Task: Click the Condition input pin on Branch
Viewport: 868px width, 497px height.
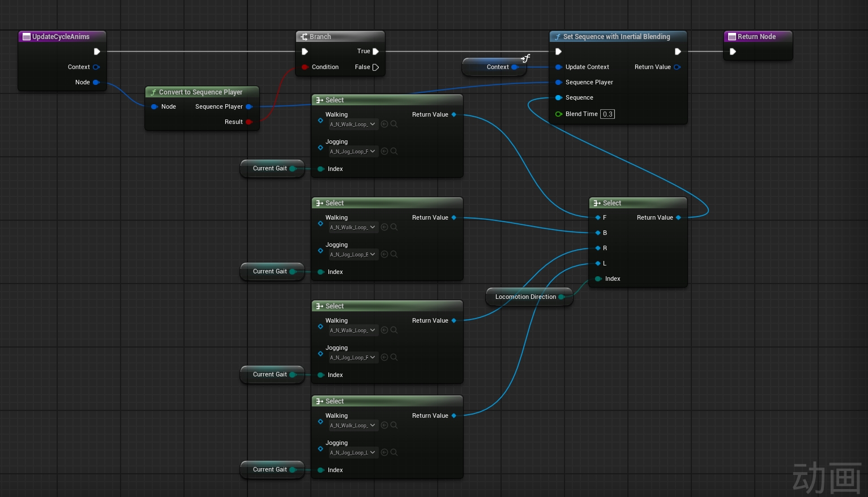Action: point(305,67)
